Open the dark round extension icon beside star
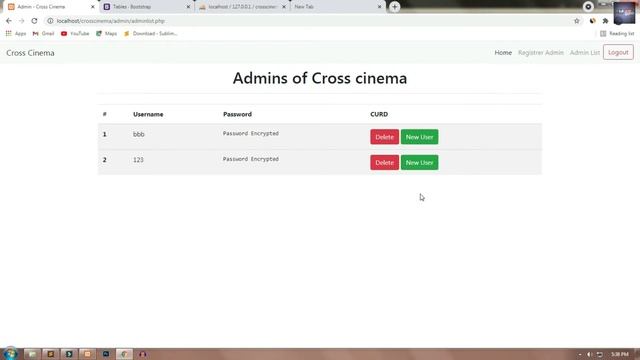 [592, 21]
